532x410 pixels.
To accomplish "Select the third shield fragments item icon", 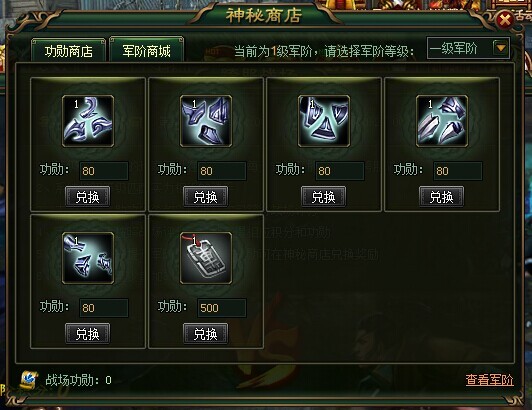I will 324,121.
